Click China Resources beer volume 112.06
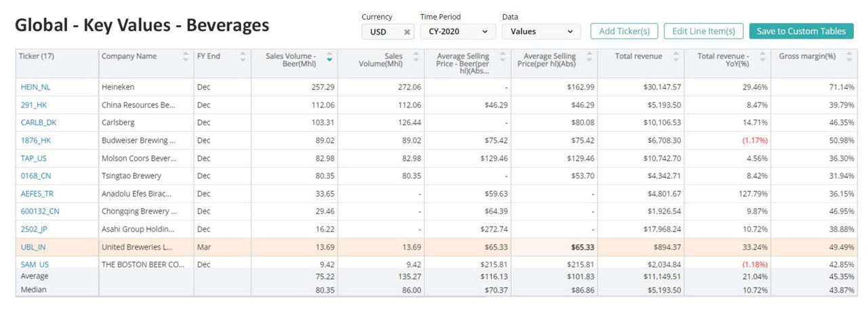 (x=323, y=105)
